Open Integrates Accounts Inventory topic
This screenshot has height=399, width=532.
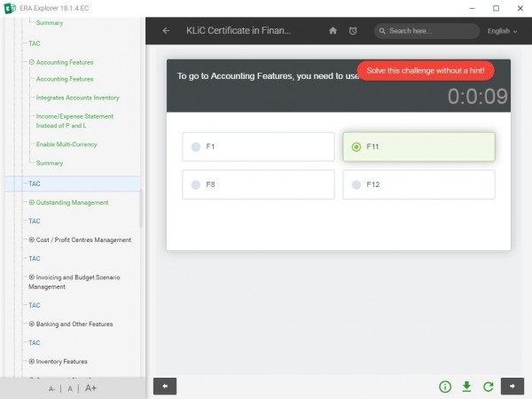[x=77, y=98]
